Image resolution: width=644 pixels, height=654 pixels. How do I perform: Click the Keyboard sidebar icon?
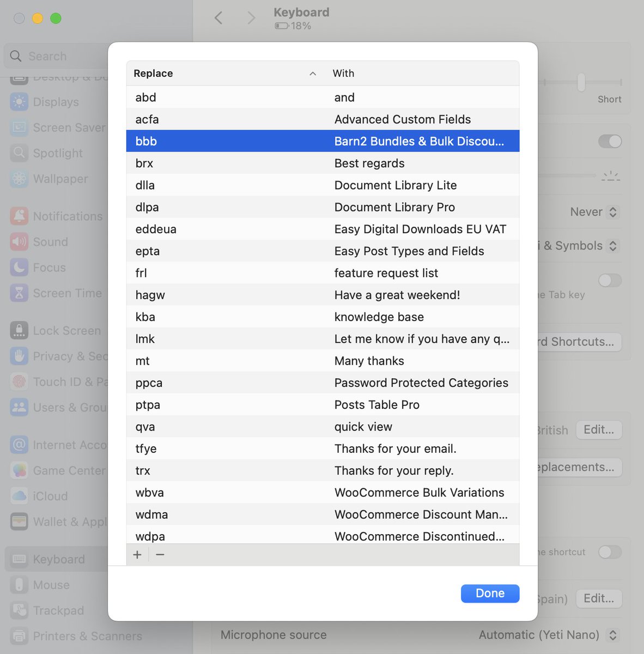[19, 560]
